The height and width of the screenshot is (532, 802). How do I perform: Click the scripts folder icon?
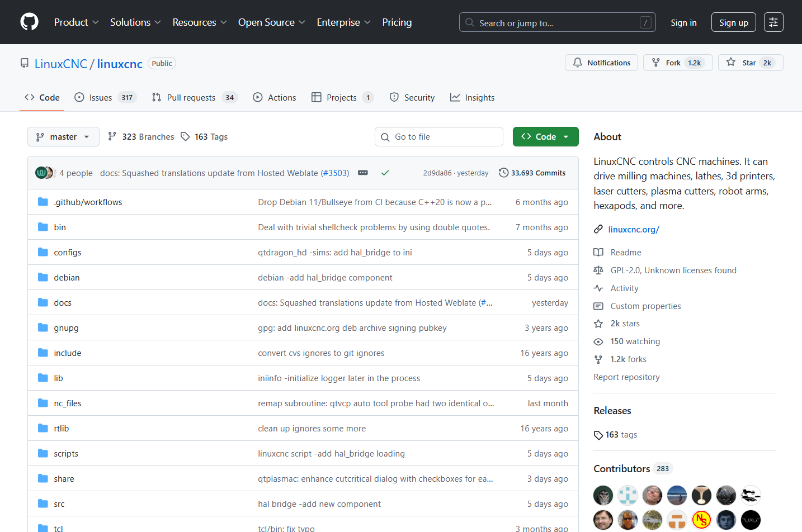43,453
